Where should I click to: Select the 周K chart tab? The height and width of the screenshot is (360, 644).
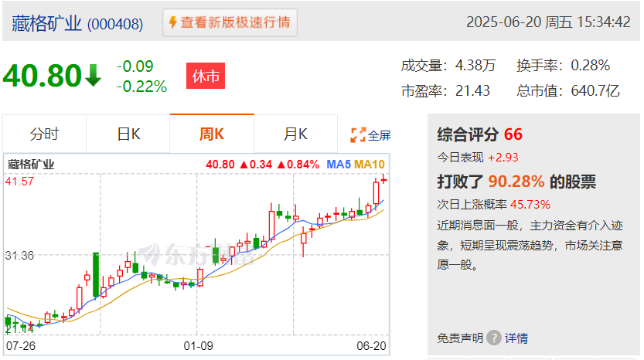coord(212,134)
